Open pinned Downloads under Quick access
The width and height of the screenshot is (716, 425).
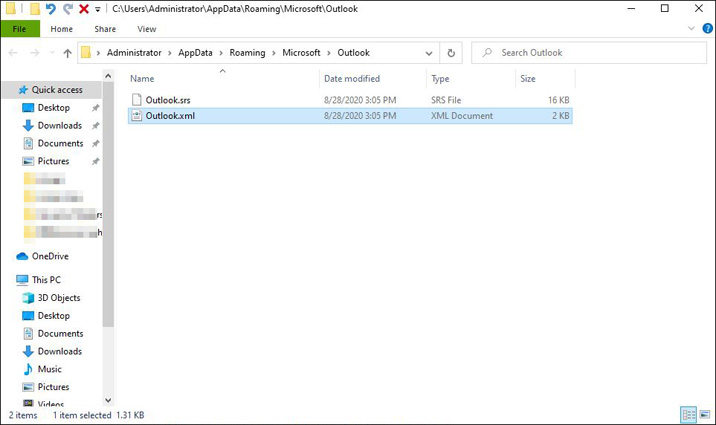click(x=59, y=126)
